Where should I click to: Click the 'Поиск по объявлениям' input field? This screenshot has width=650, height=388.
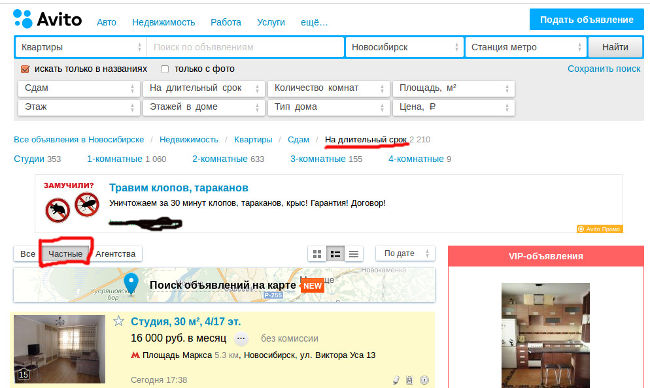245,47
